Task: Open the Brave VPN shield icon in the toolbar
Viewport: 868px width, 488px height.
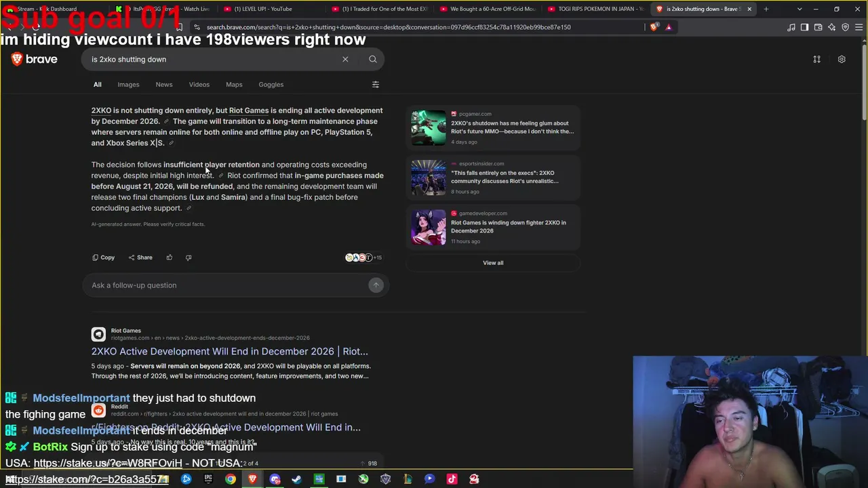Action: tap(846, 27)
